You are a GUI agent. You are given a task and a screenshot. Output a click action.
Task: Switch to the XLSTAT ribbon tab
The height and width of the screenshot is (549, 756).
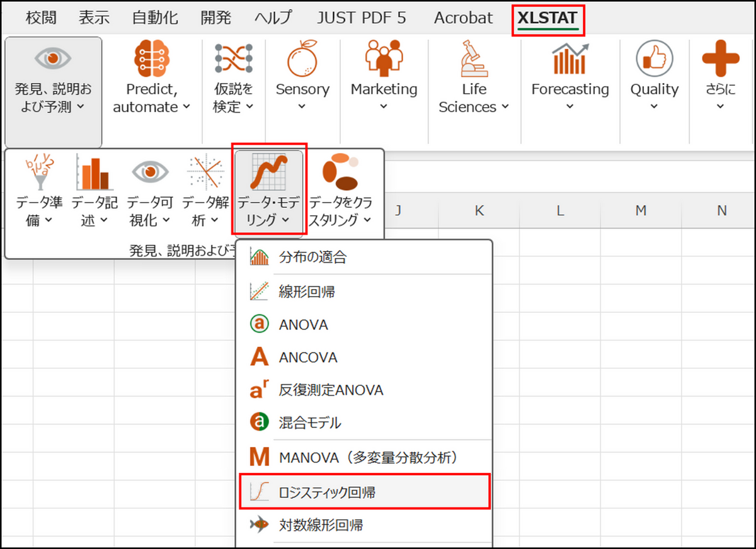click(x=547, y=18)
